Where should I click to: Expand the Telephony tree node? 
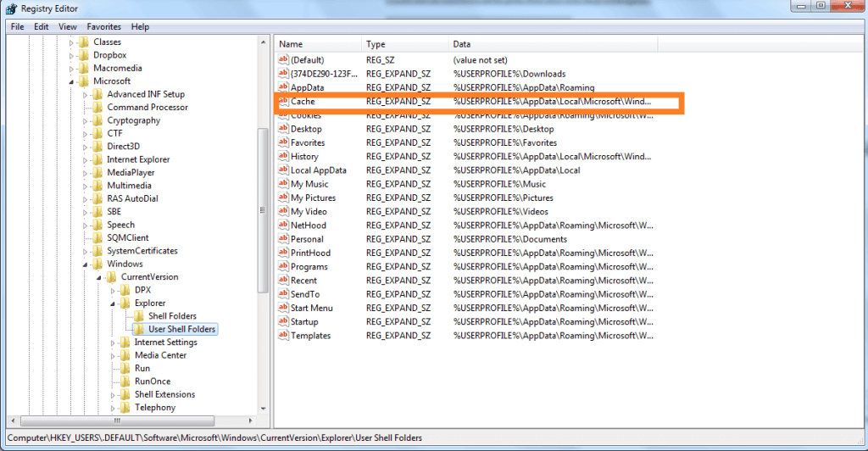click(113, 409)
